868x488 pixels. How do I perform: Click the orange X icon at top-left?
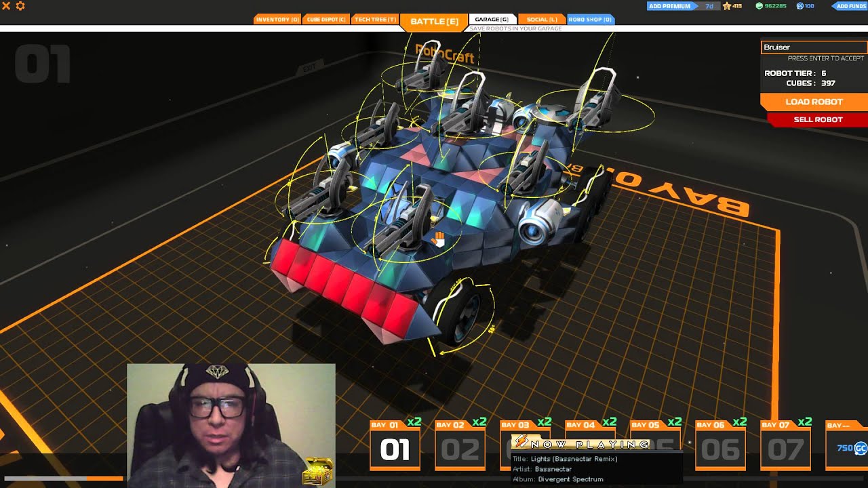(x=6, y=5)
